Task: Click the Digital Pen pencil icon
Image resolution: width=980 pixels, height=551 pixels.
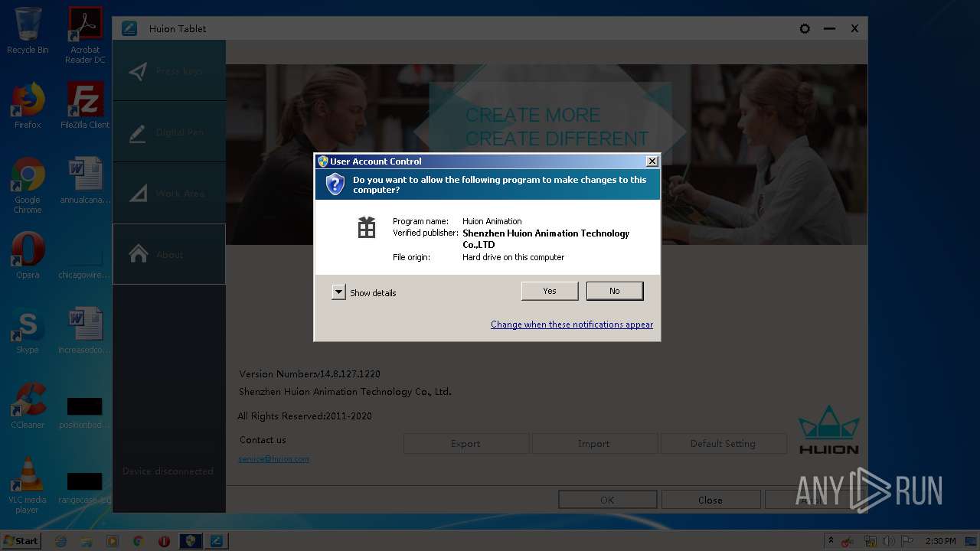Action: point(138,133)
